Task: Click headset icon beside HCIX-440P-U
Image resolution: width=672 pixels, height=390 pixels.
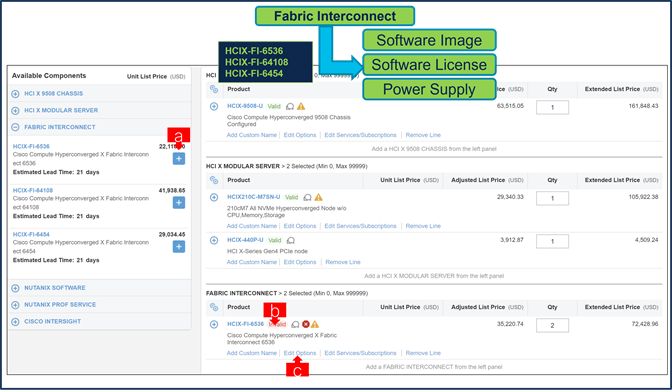Action: click(x=291, y=240)
